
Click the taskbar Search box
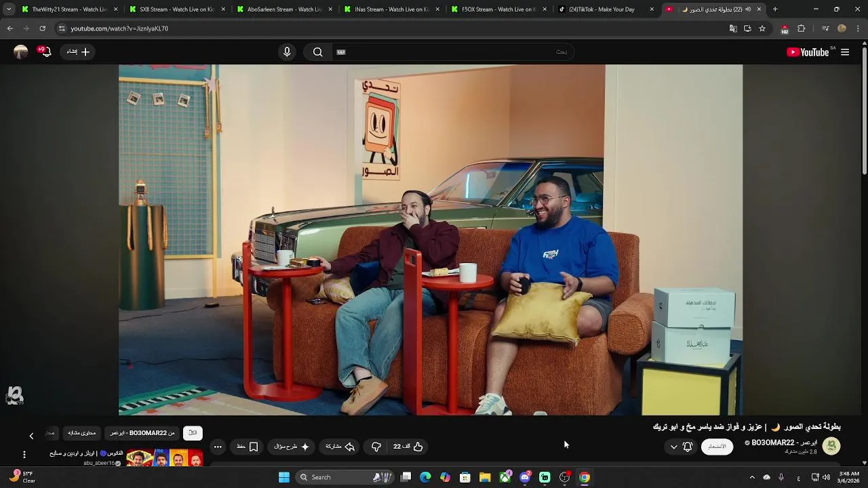click(x=344, y=477)
